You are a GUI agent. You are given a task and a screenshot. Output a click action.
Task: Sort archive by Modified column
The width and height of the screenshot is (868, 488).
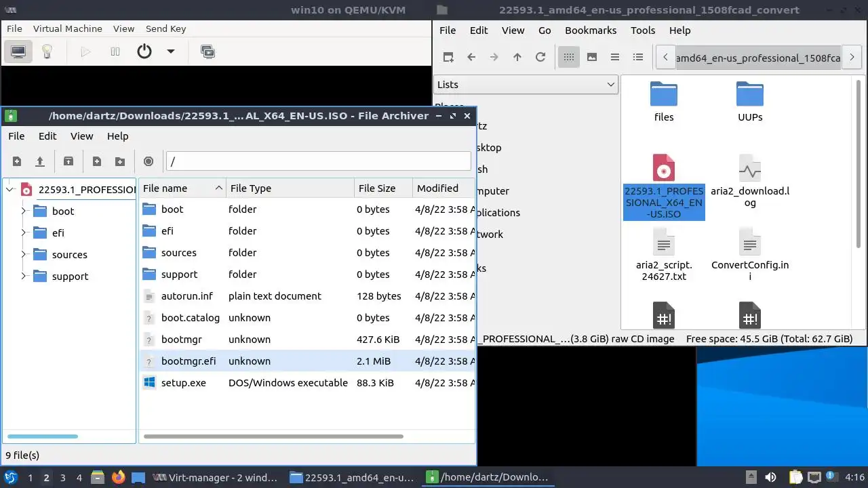(444, 188)
